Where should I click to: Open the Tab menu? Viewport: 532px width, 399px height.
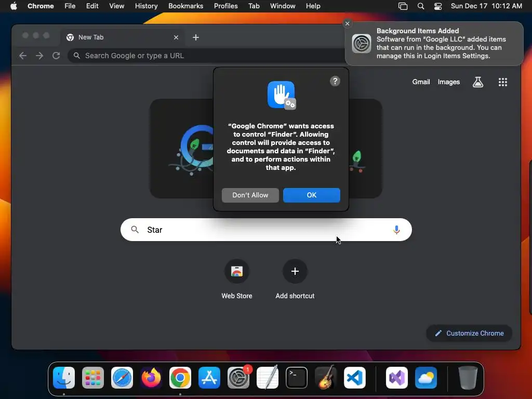pyautogui.click(x=254, y=6)
